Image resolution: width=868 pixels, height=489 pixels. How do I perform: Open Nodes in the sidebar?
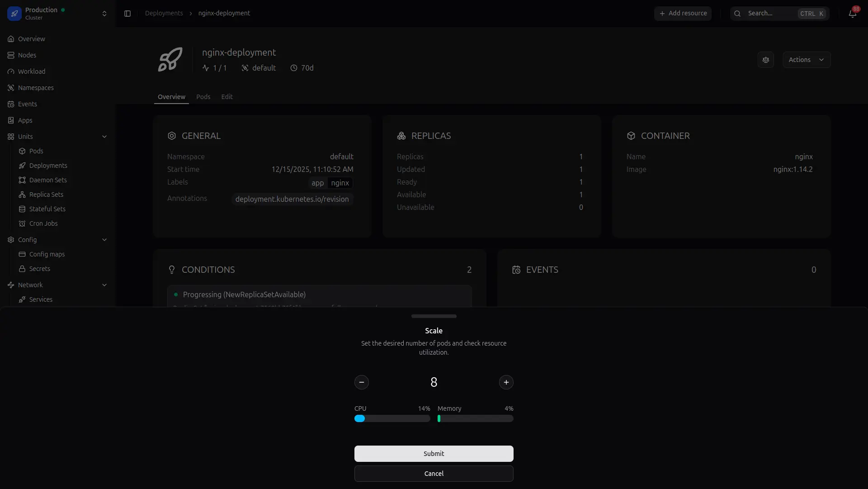coord(27,55)
